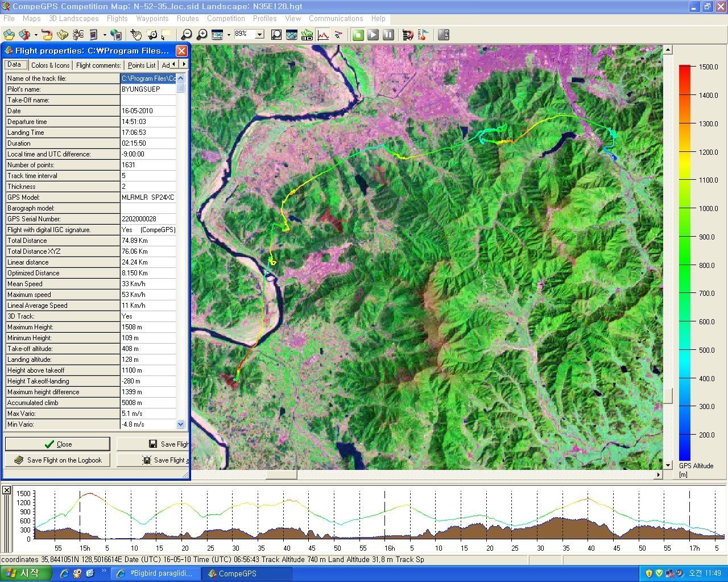The width and height of the screenshot is (728, 582).
Task: Click the GPS device communication icon
Action: 94,35
